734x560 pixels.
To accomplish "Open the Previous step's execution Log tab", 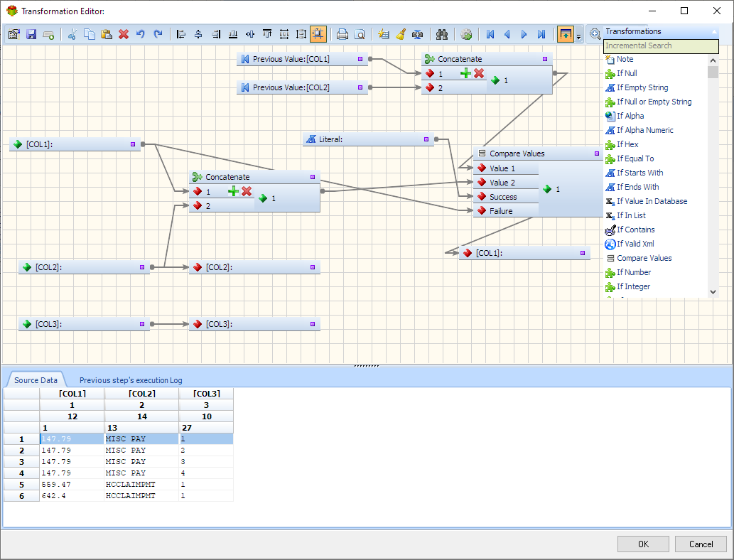I will [131, 380].
